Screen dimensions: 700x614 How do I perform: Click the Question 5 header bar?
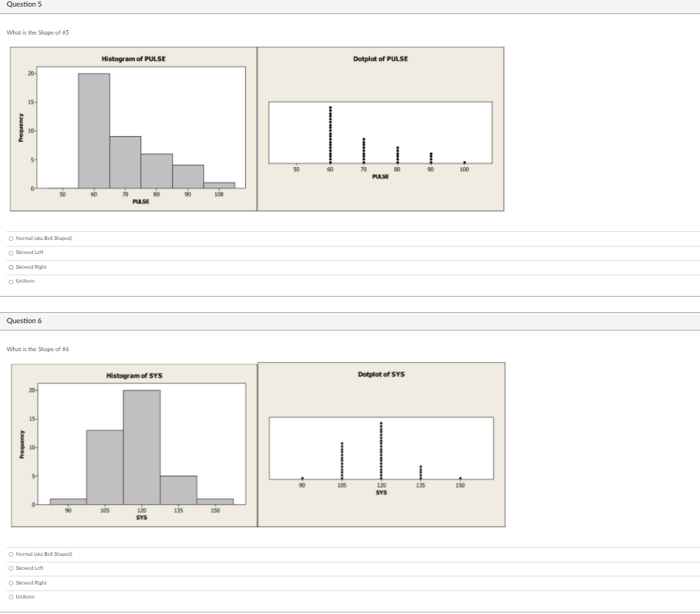pyautogui.click(x=350, y=4)
